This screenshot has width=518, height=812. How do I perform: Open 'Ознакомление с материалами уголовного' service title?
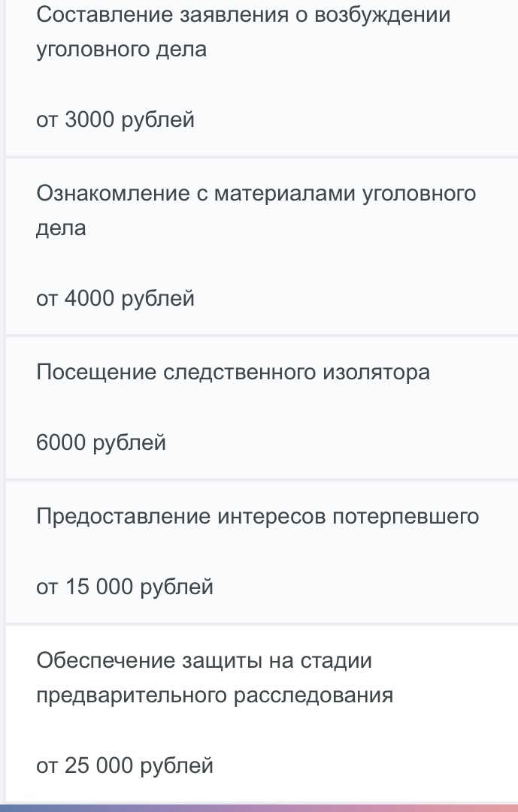coord(256,194)
